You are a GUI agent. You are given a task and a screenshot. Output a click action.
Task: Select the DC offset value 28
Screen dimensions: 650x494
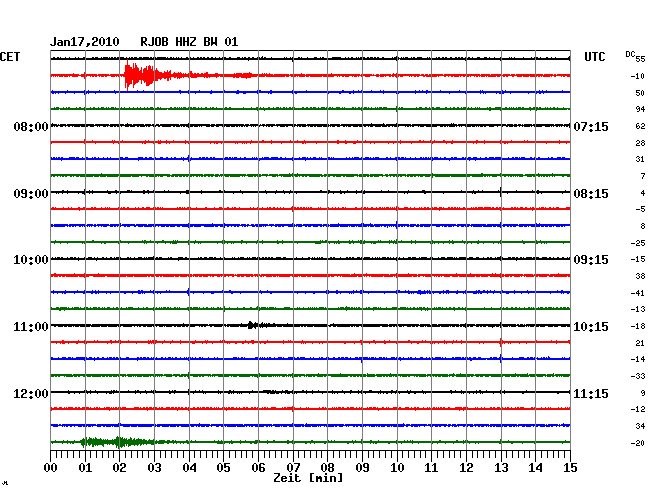640,143
